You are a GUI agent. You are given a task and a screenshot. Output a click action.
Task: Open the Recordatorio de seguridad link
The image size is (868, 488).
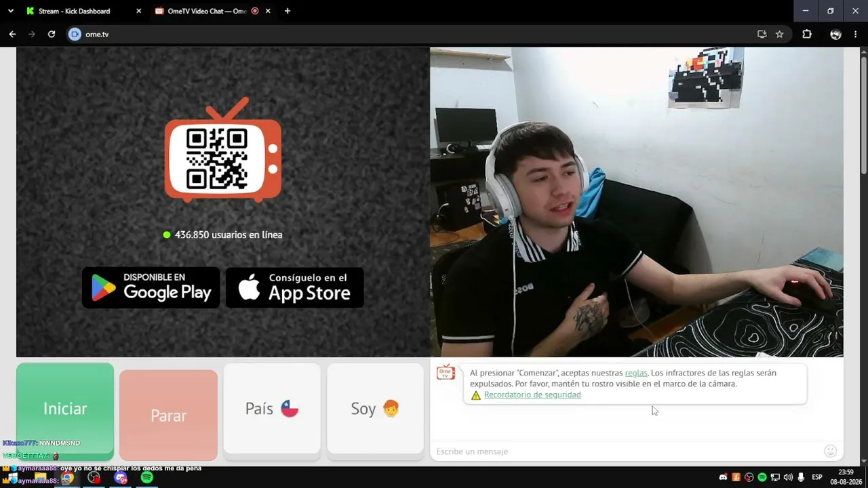(x=532, y=394)
